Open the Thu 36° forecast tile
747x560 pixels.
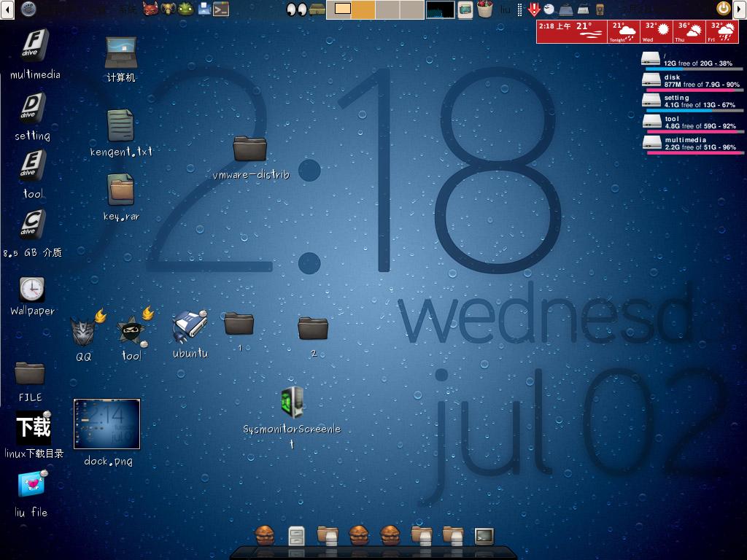689,31
